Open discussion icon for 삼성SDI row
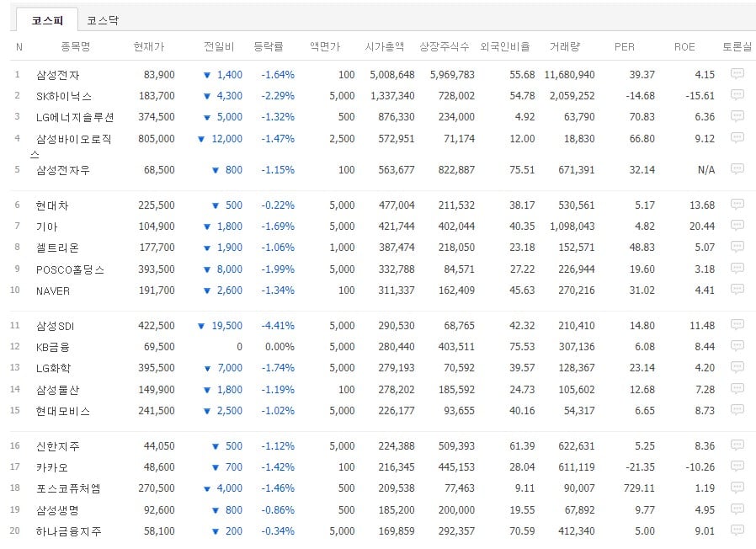Viewport: 756px width, 549px height. pos(737,325)
